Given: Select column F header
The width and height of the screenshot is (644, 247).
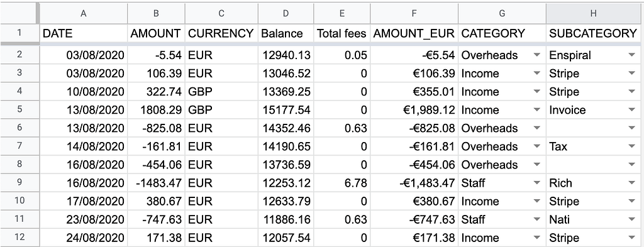Looking at the screenshot, I should (x=414, y=14).
